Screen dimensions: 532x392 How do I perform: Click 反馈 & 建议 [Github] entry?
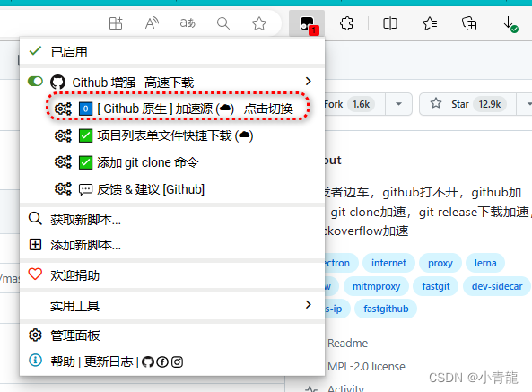(x=151, y=189)
